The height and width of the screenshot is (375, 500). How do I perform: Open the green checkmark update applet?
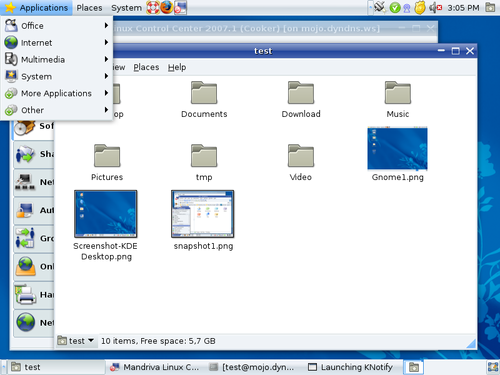point(395,8)
